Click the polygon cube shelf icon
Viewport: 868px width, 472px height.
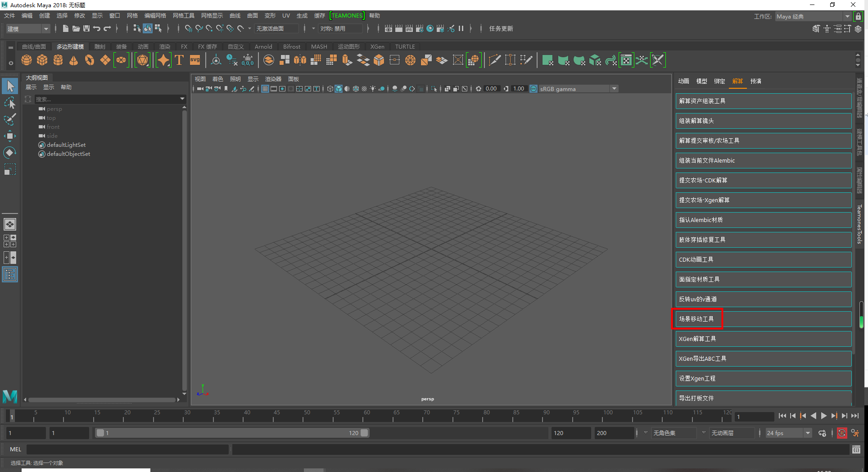[42, 60]
